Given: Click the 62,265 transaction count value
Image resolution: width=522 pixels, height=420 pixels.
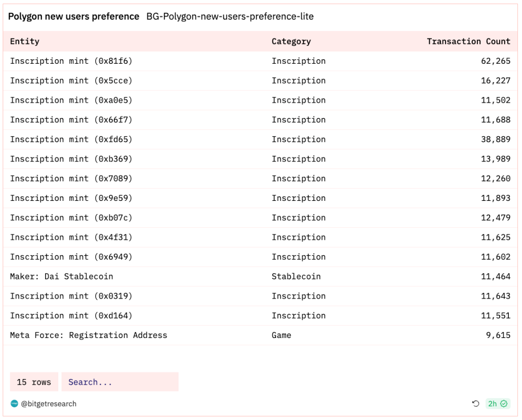Looking at the screenshot, I should 495,61.
